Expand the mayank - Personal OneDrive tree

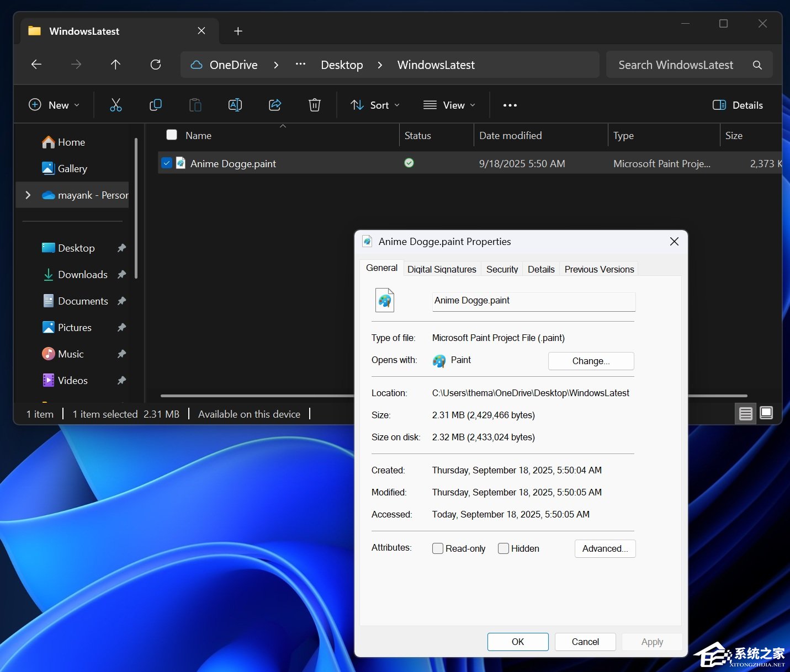[28, 195]
